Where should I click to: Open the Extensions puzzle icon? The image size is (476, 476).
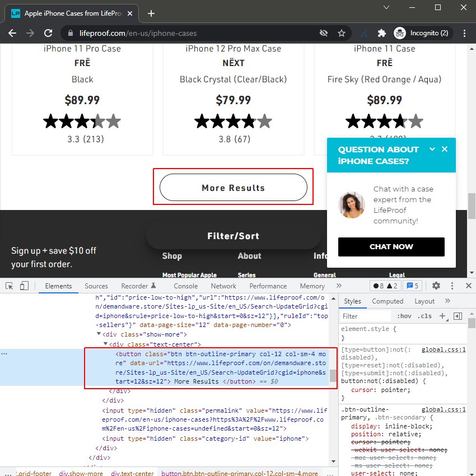click(381, 33)
